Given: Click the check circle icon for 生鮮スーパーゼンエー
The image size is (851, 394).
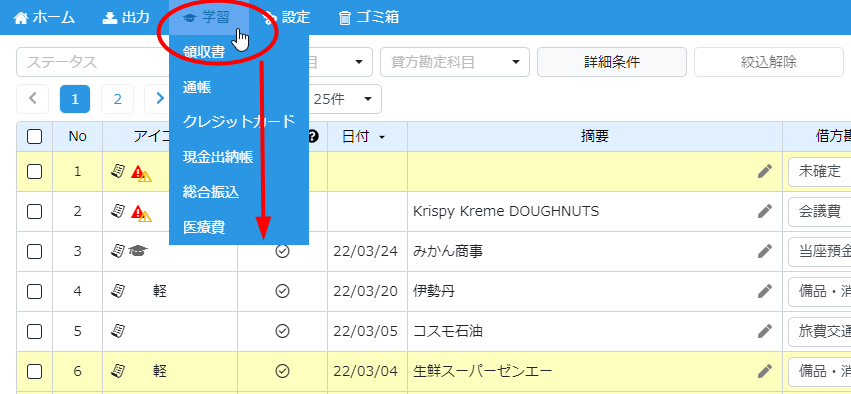Looking at the screenshot, I should (282, 371).
